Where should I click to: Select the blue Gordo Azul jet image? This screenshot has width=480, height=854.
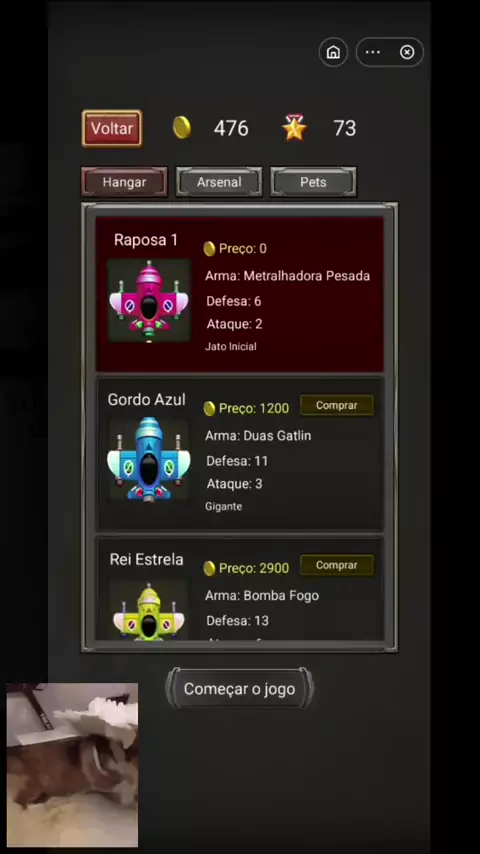(x=149, y=459)
